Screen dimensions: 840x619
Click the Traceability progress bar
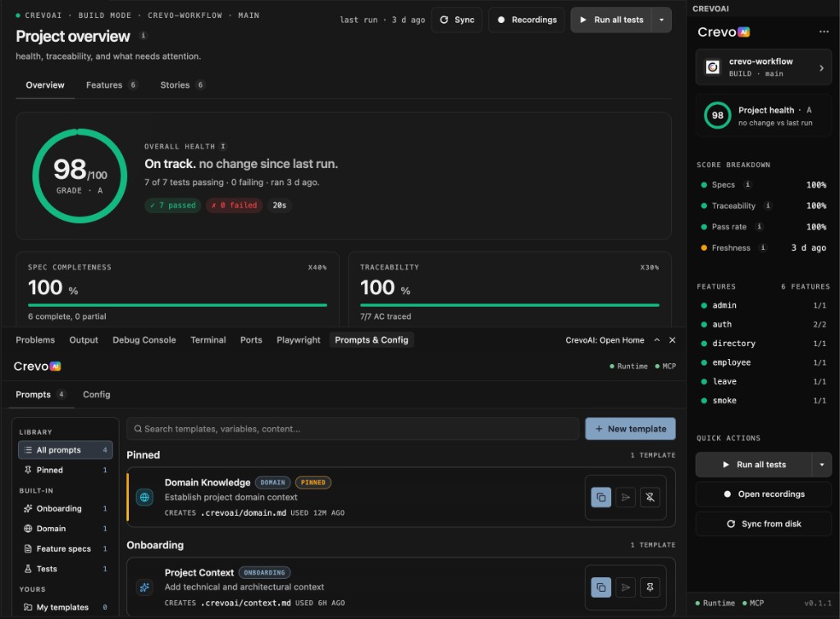pyautogui.click(x=509, y=305)
